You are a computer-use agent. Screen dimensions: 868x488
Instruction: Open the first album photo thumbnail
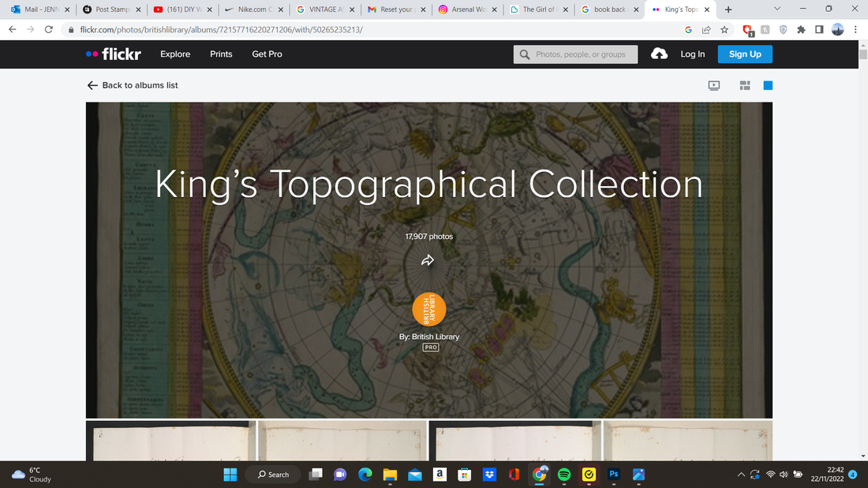(170, 441)
